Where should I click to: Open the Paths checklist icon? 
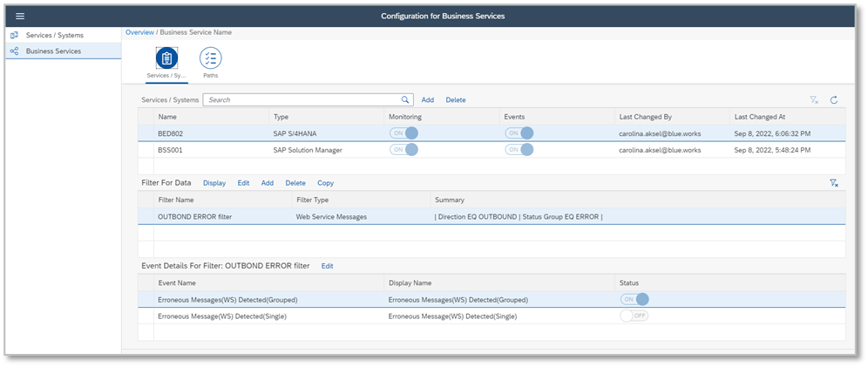(210, 58)
